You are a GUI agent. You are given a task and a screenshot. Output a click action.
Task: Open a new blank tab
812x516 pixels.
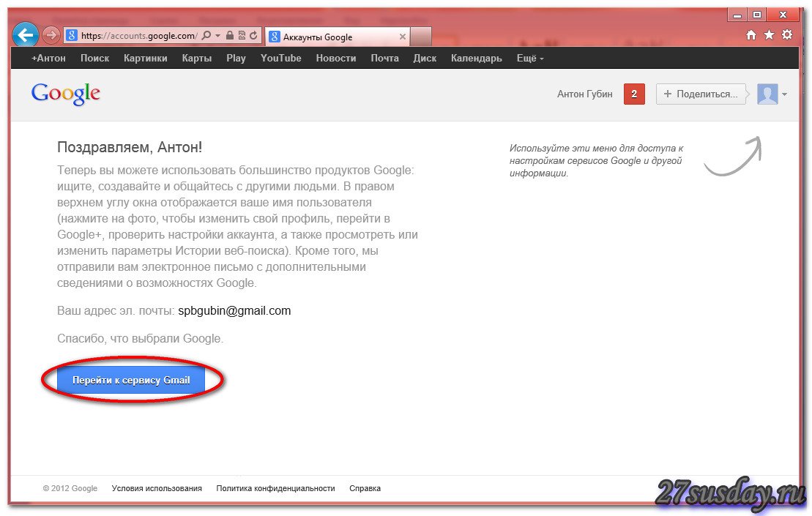coord(420,37)
